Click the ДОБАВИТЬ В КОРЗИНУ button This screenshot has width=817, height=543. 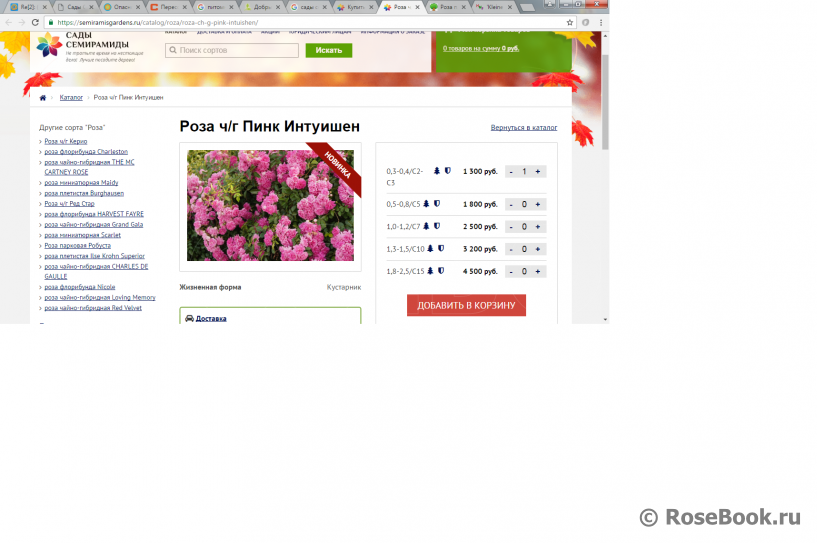(466, 305)
